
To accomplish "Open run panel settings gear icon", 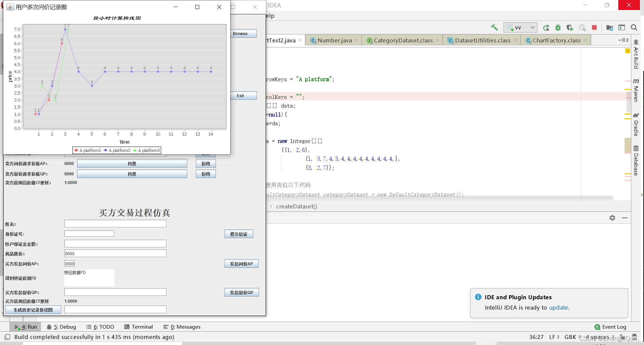I will pyautogui.click(x=613, y=218).
